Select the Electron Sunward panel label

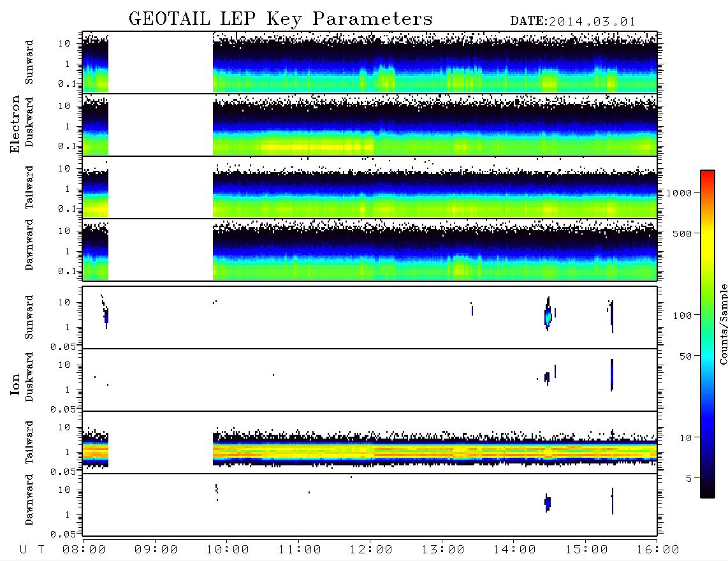click(x=29, y=62)
